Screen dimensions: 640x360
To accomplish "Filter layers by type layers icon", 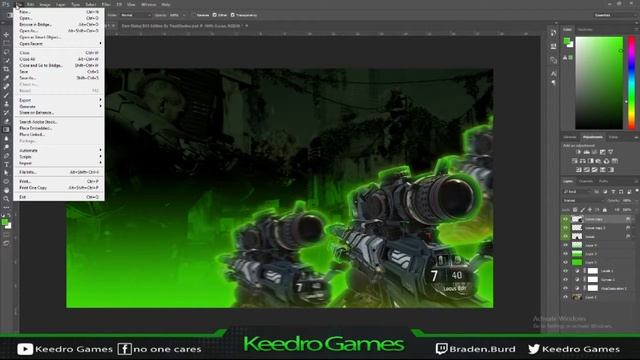I will click(613, 191).
